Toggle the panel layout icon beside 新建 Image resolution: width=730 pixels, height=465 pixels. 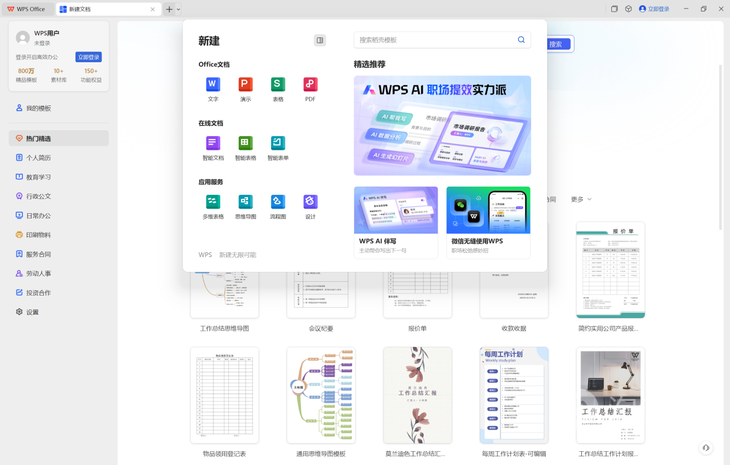click(320, 40)
